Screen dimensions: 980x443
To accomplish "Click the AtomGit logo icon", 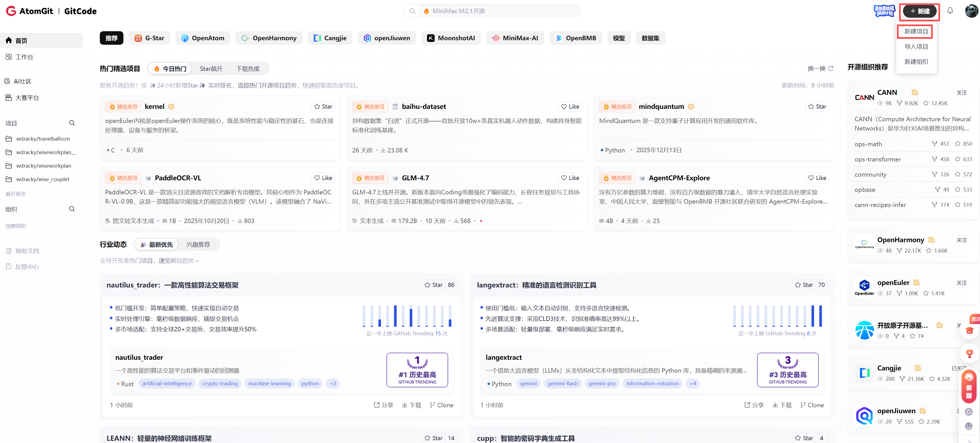I will (x=11, y=11).
